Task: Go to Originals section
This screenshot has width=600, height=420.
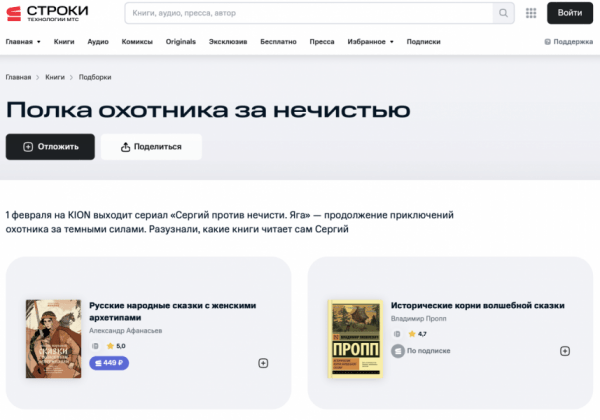Action: point(181,42)
